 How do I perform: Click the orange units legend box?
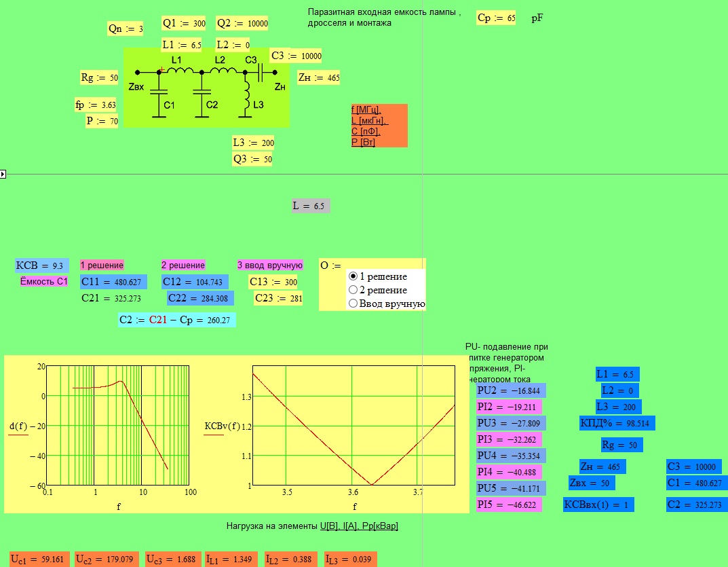point(379,126)
